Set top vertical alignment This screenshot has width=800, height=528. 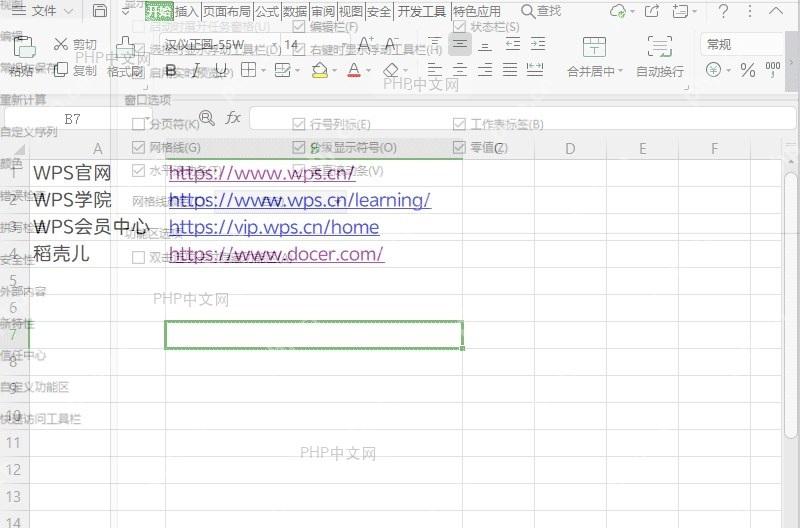[x=434, y=44]
